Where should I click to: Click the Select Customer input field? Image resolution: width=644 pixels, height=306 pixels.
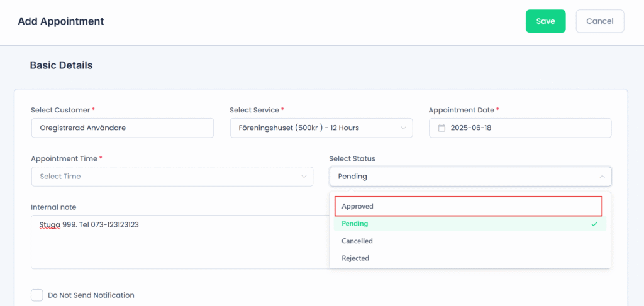[x=123, y=128]
